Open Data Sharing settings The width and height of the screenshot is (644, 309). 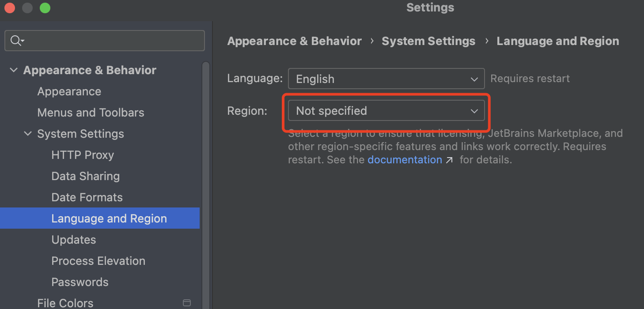tap(86, 176)
